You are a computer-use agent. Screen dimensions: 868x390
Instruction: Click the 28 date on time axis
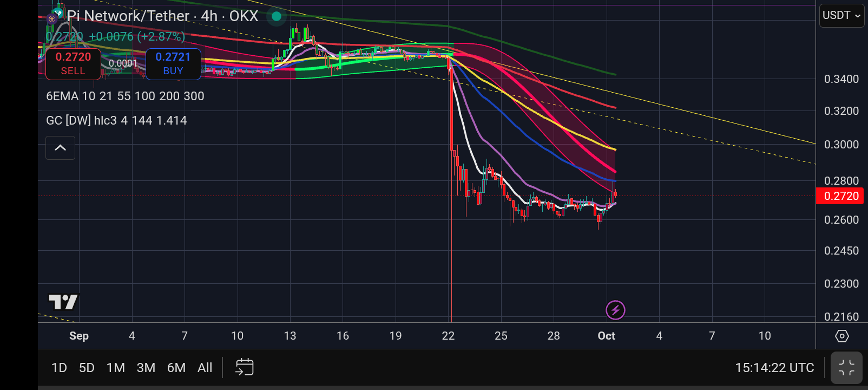(x=554, y=336)
